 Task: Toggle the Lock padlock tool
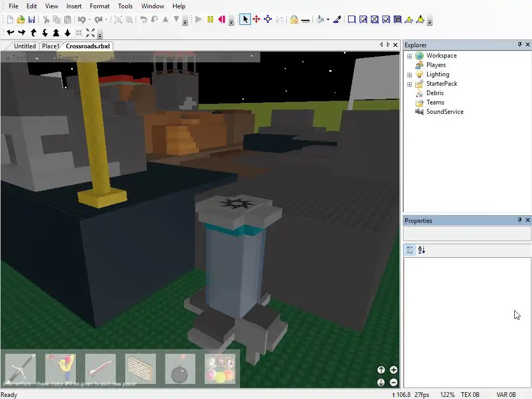tap(294, 20)
